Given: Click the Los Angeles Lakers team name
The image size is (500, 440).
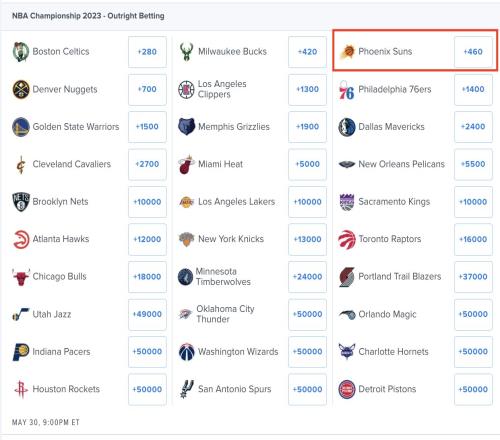Looking at the screenshot, I should click(237, 202).
